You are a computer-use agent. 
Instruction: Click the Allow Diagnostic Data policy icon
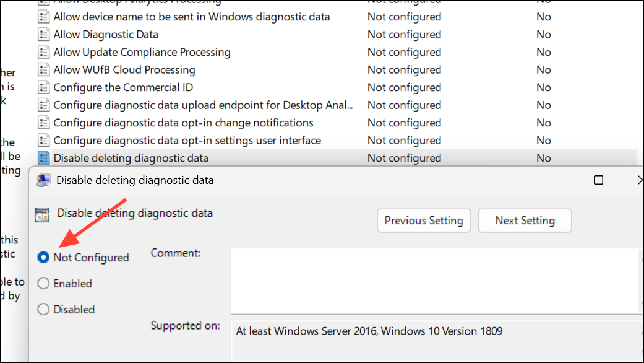click(x=43, y=34)
